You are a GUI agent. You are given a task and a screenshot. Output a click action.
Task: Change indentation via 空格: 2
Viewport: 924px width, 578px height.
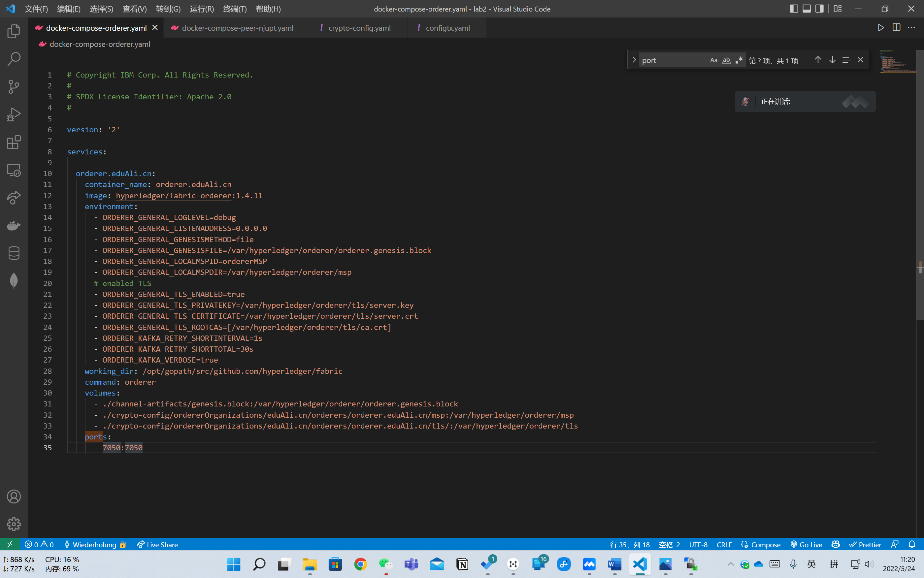point(669,544)
